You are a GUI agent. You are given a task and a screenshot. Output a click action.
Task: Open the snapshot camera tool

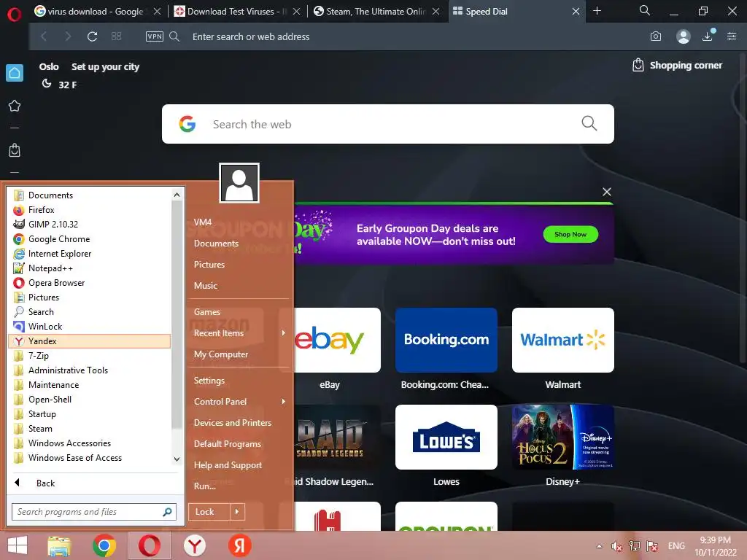pyautogui.click(x=656, y=36)
